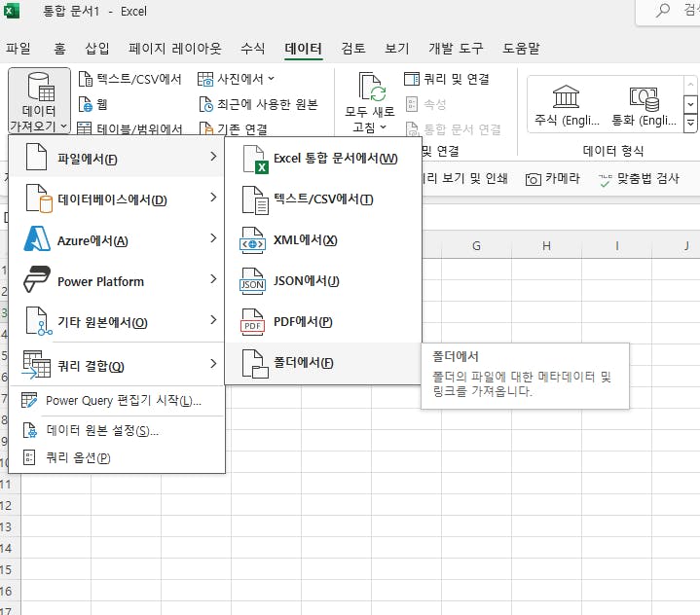The width and height of the screenshot is (700, 615).
Task: Switch to the 개발 도구 tab
Action: (x=456, y=49)
